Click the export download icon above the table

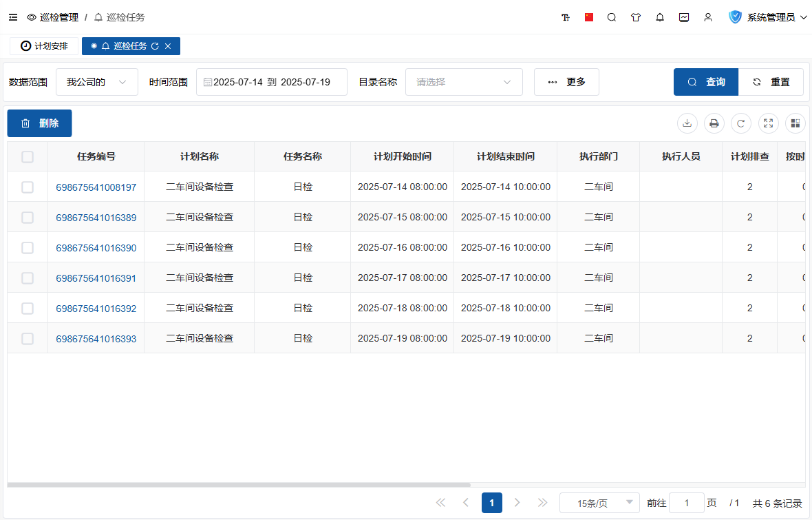click(687, 123)
